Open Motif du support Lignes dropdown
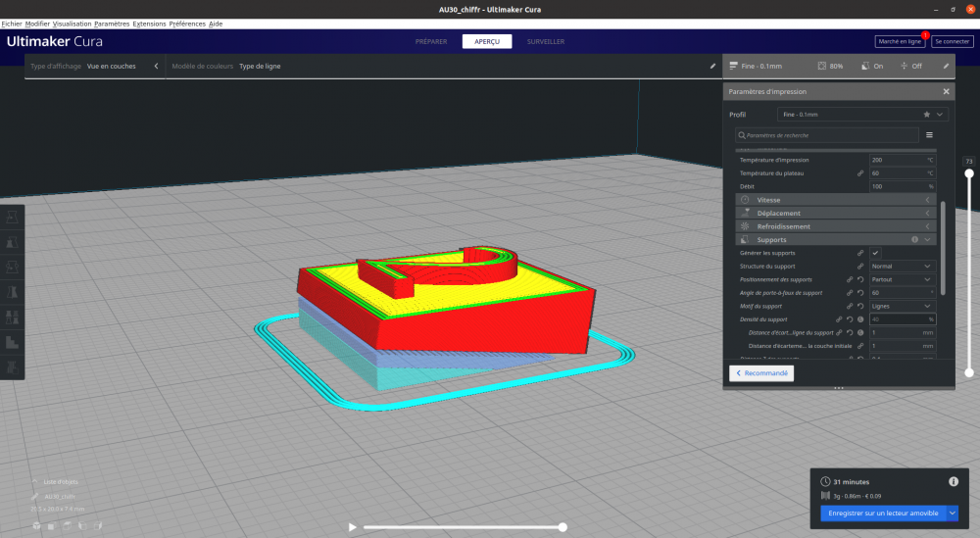Viewport: 980px width, 538px height. (x=903, y=306)
